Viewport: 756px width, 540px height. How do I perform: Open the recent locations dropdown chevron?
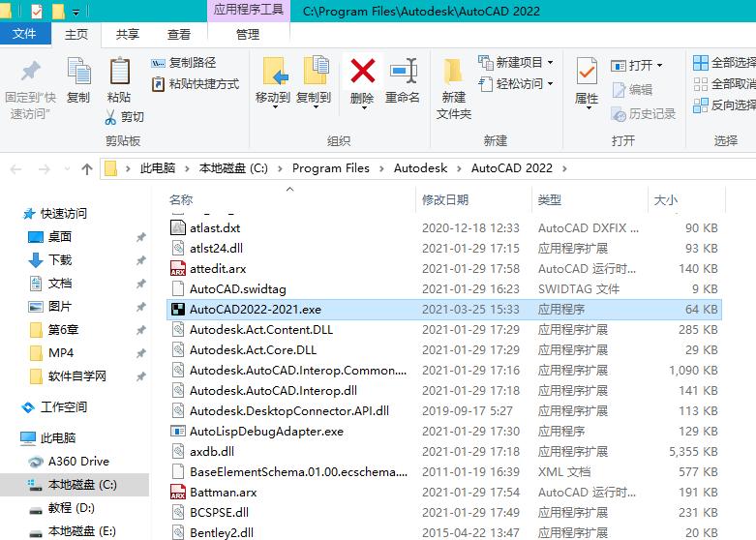pos(67,169)
